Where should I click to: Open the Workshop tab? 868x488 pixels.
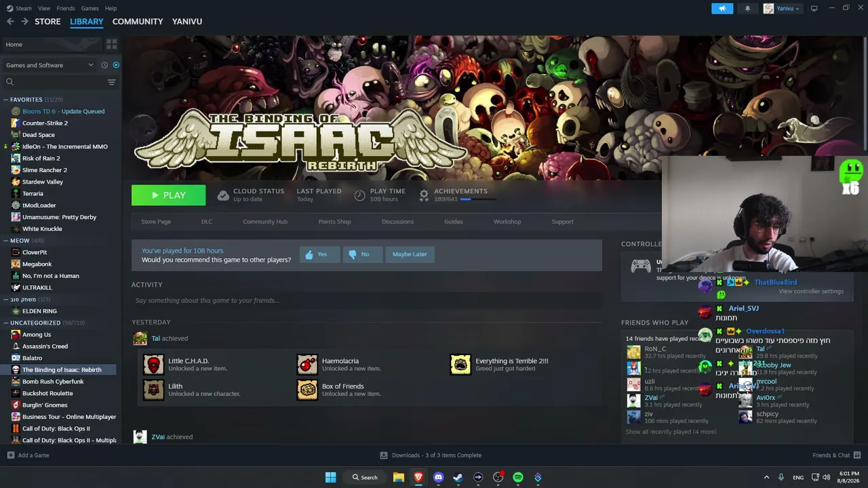(x=507, y=222)
